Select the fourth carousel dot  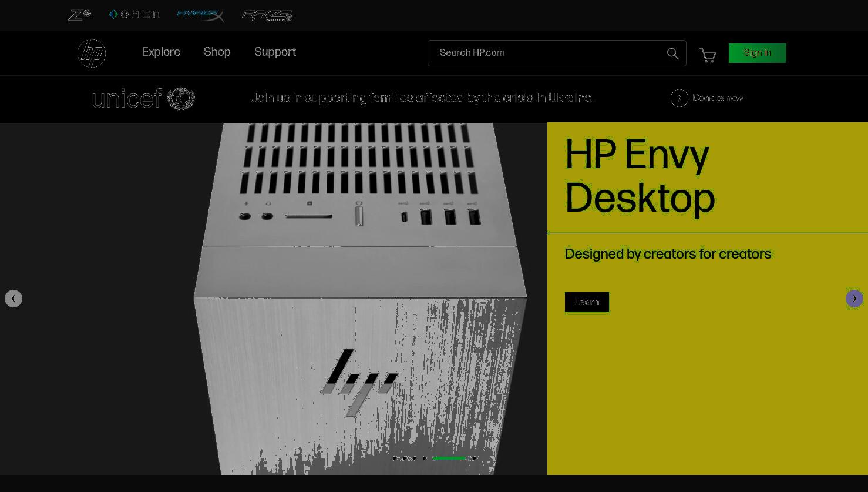424,458
